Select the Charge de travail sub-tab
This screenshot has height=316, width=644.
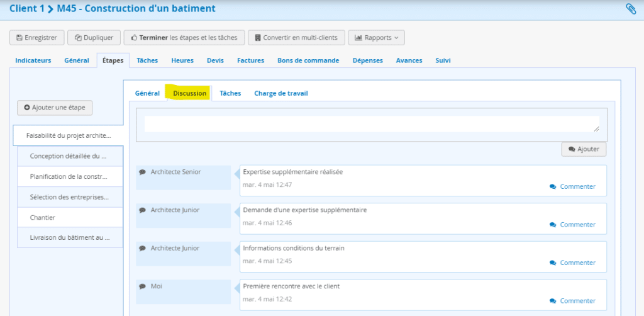coord(280,93)
